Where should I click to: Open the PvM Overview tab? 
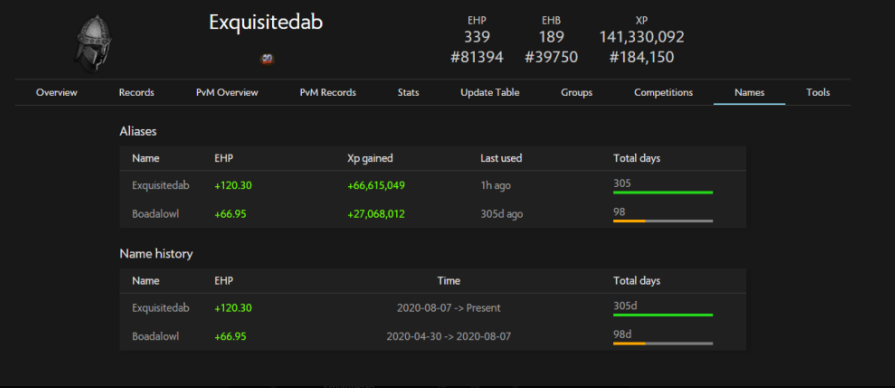pos(227,92)
